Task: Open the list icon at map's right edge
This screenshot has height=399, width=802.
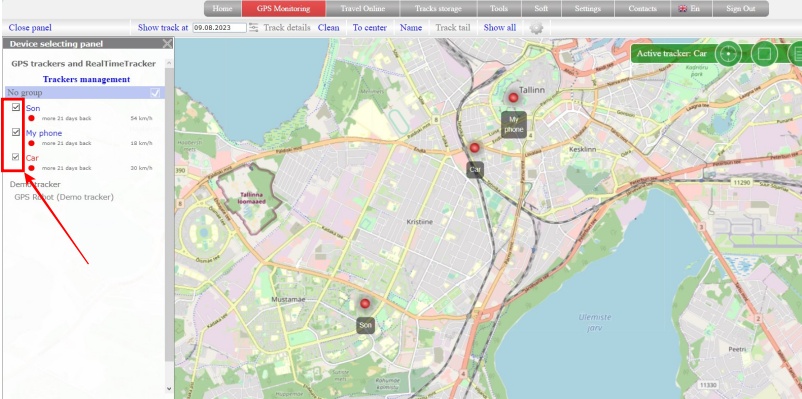Action: [x=796, y=53]
